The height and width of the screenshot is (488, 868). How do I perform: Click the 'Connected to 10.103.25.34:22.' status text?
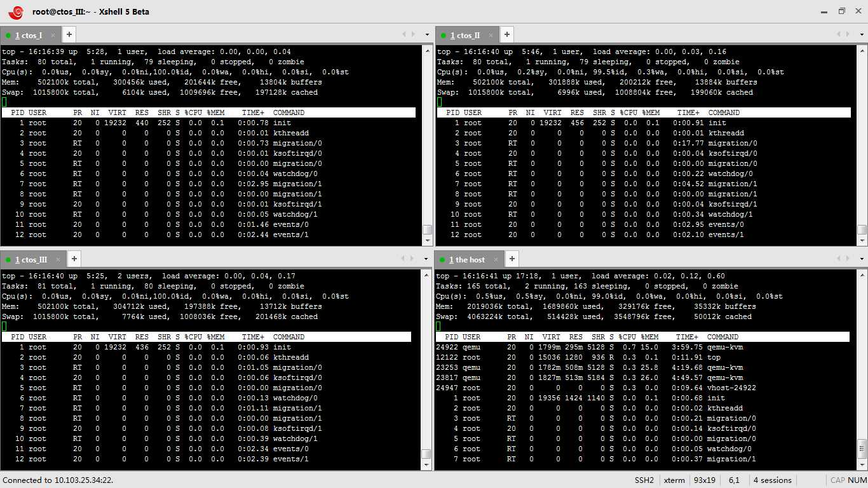58,480
